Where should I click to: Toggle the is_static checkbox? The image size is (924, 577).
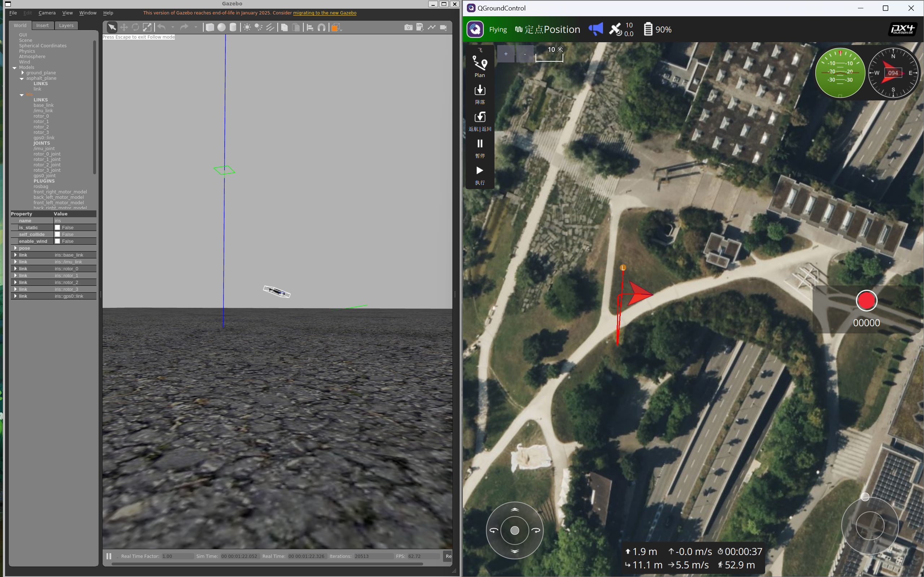point(58,227)
